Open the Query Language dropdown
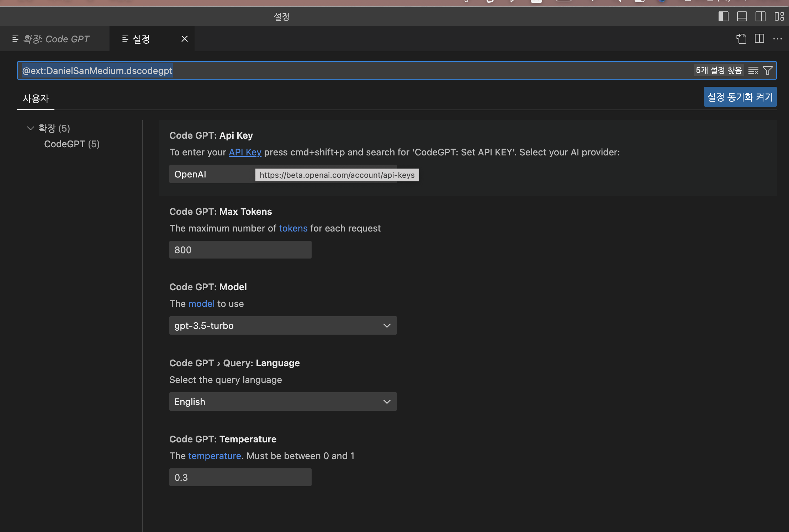 [x=283, y=402]
